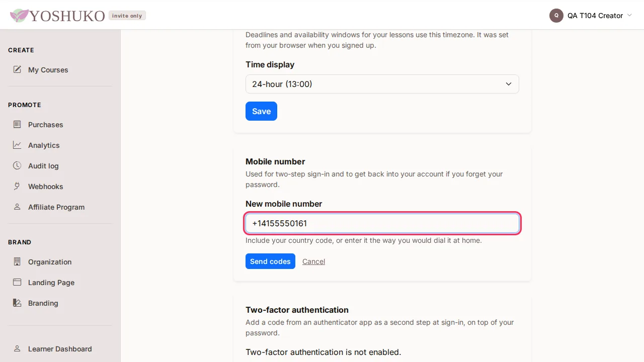
Task: Click the Learner Dashboard person icon
Action: point(17,348)
